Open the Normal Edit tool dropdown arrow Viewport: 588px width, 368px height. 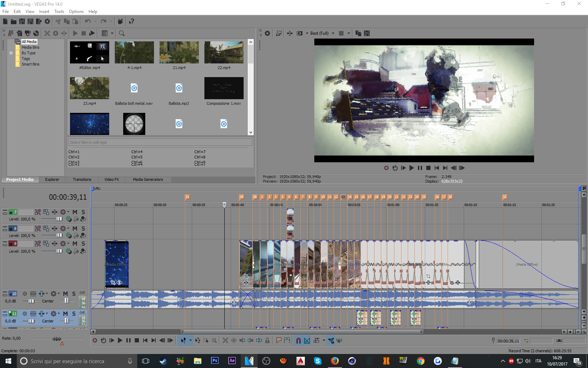click(x=190, y=340)
